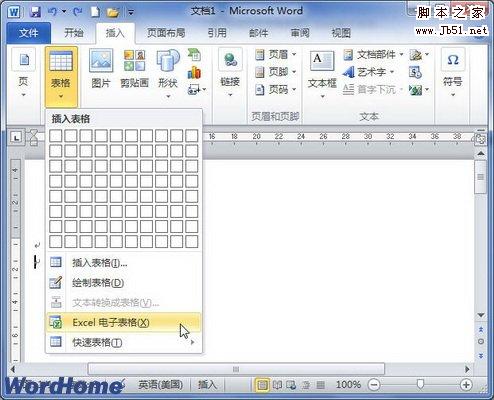Click the 剪贴画 clip art icon
Screen dimensions: 494x400
[134, 68]
